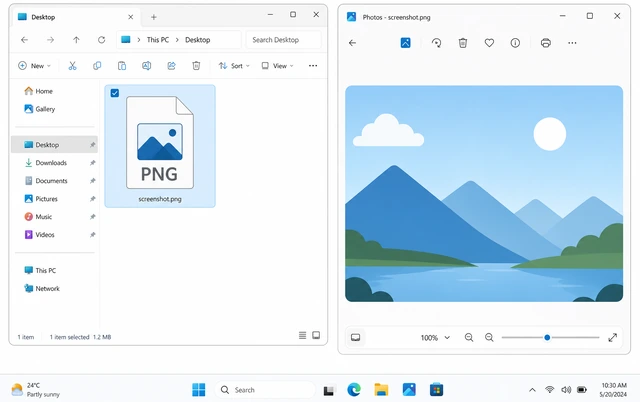Open Task View from the taskbar
Image resolution: width=640 pixels, height=402 pixels.
pyautogui.click(x=329, y=391)
